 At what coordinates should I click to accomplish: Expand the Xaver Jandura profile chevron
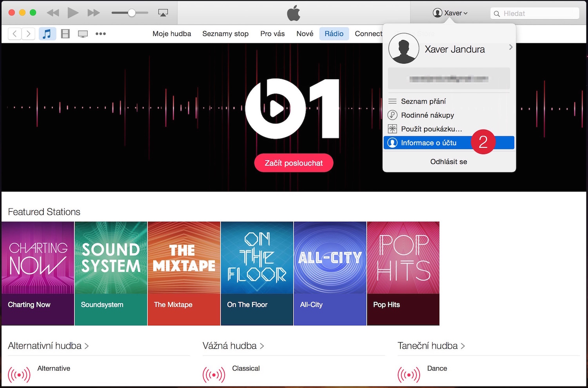pos(510,47)
